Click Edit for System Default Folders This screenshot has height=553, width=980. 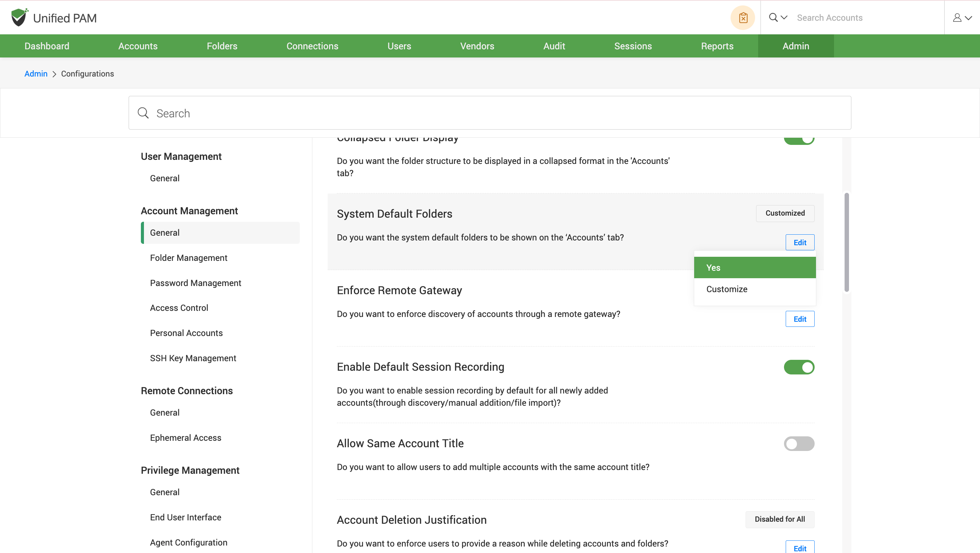click(800, 242)
